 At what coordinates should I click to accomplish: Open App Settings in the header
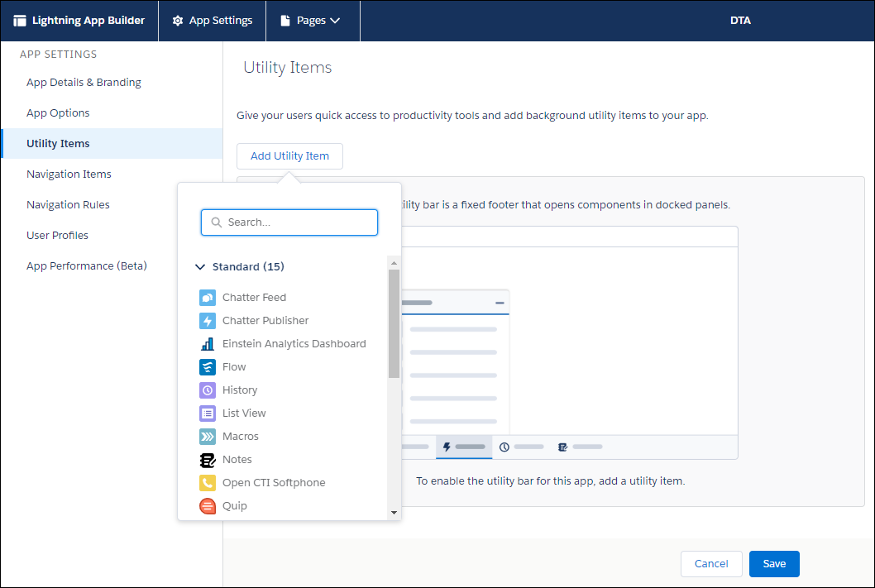point(213,21)
